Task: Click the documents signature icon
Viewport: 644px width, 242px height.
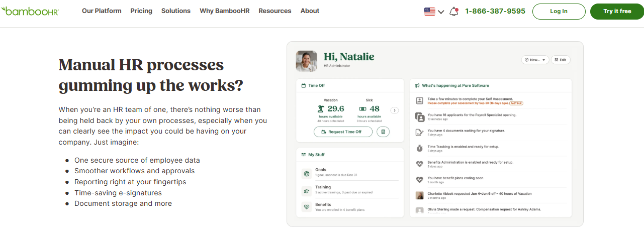Action: point(420,133)
